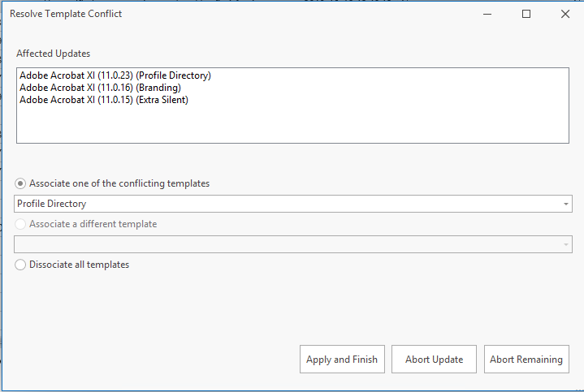This screenshot has height=392, width=584.
Task: Pick Adobe Acrobat XI (11.0.15) Extra Silent entry
Action: point(104,100)
